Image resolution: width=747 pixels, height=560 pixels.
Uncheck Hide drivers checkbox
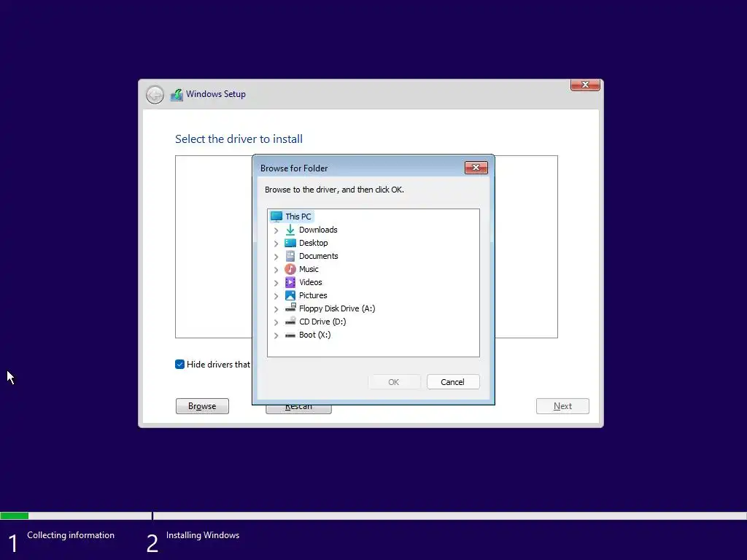(179, 365)
